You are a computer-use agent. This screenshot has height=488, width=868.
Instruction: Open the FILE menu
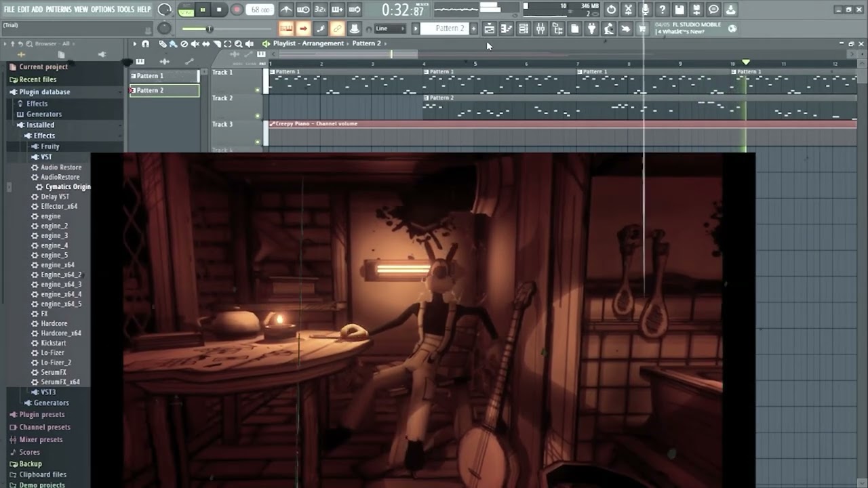9,9
